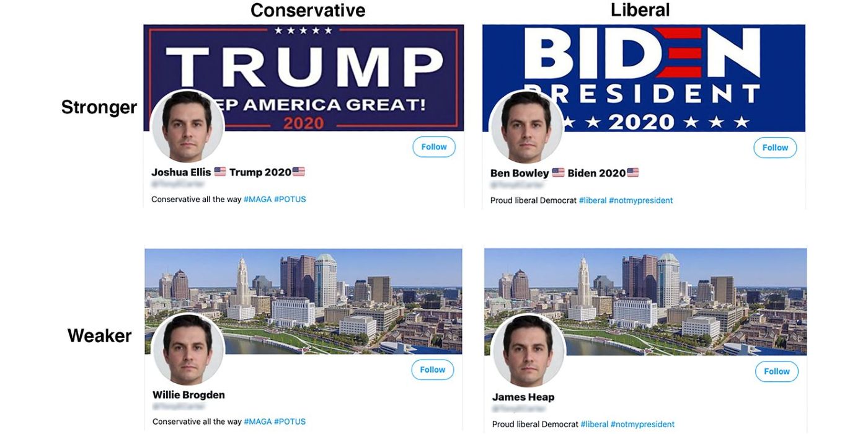This screenshot has width=868, height=434.
Task: Follow the Joshua Ellis profile
Action: click(x=434, y=147)
